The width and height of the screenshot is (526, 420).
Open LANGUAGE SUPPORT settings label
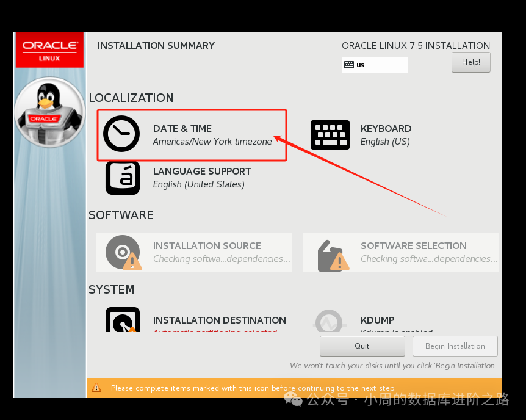point(202,171)
